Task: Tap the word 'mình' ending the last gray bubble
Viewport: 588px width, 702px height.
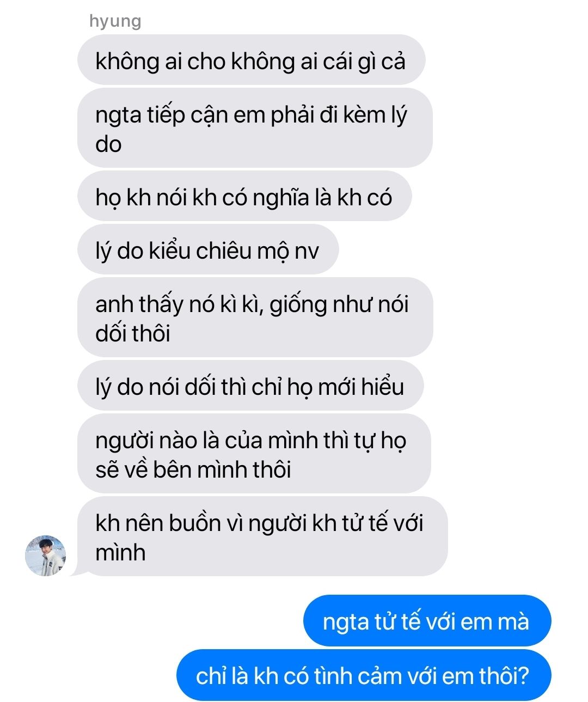Action: [x=120, y=552]
